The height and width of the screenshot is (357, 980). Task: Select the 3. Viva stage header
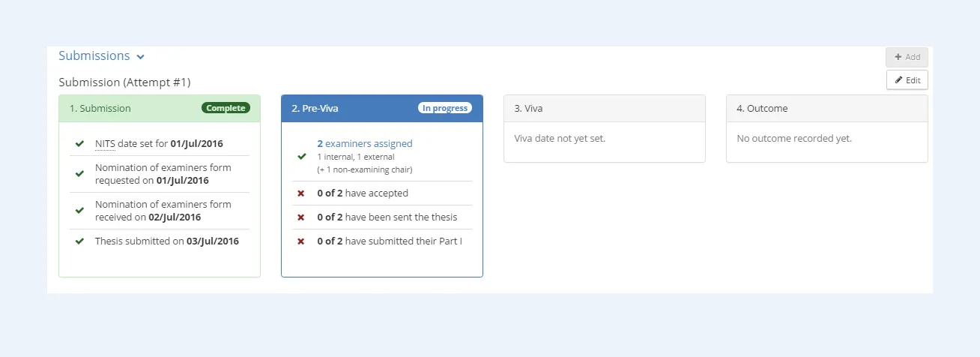(528, 109)
